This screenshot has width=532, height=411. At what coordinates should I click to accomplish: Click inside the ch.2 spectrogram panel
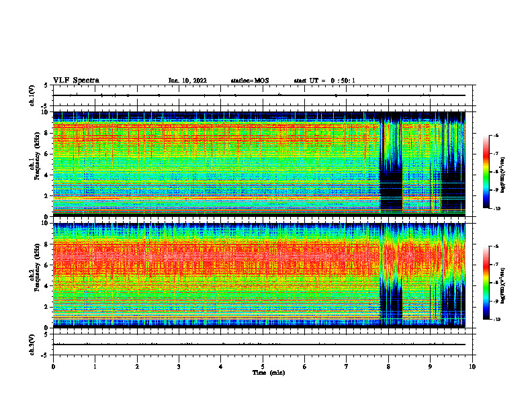(259, 275)
